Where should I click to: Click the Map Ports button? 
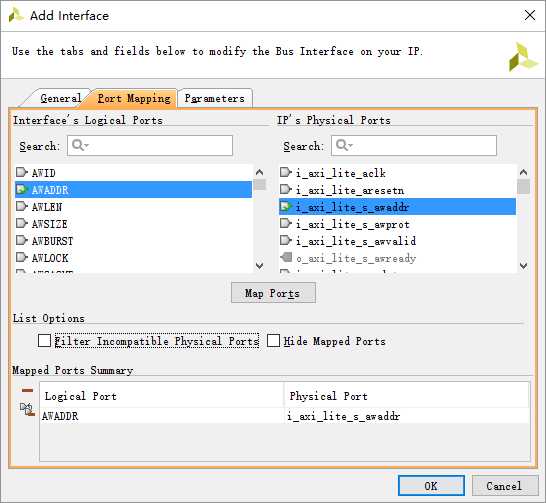click(x=273, y=293)
